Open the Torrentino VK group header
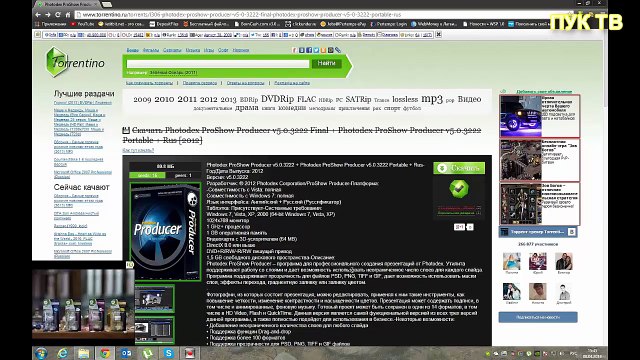 pyautogui.click(x=538, y=232)
